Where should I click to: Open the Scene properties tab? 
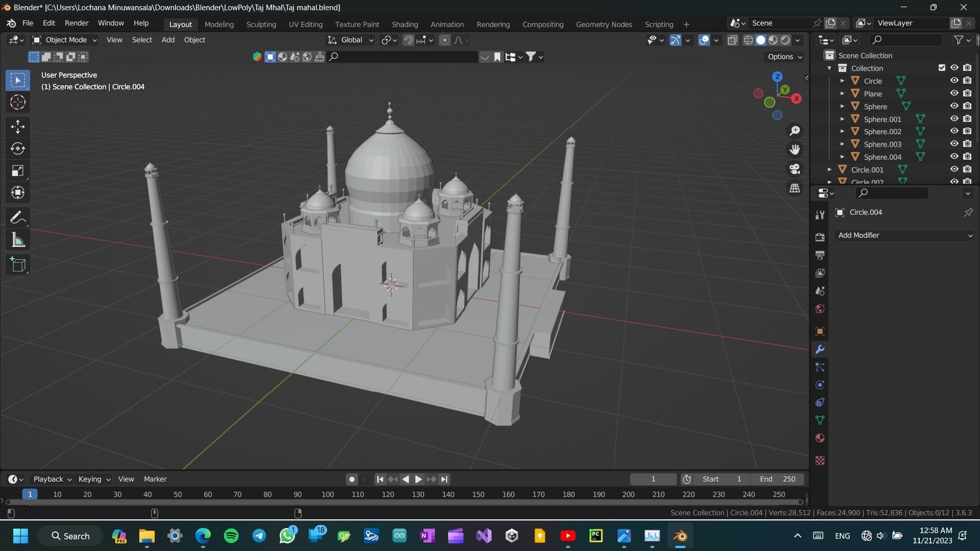pyautogui.click(x=820, y=291)
